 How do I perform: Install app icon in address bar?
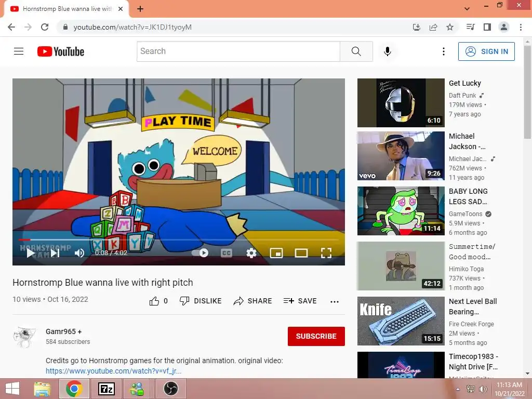click(417, 27)
